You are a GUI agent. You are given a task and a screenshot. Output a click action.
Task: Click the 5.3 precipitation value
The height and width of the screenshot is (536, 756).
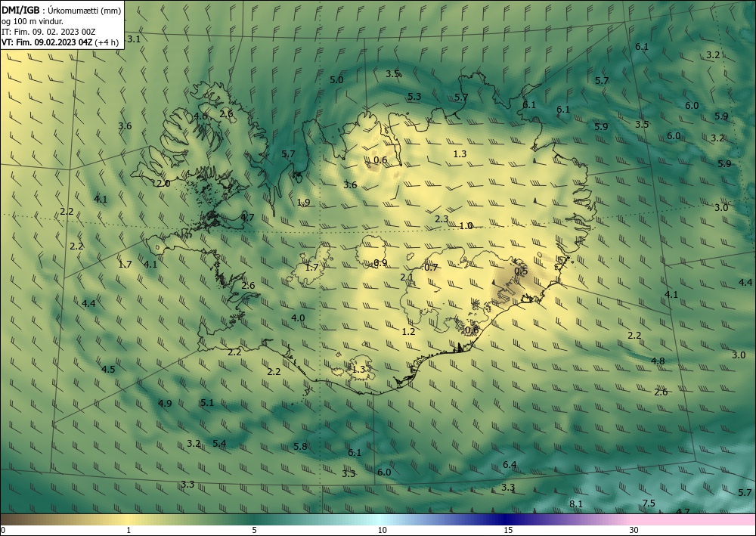tap(414, 97)
